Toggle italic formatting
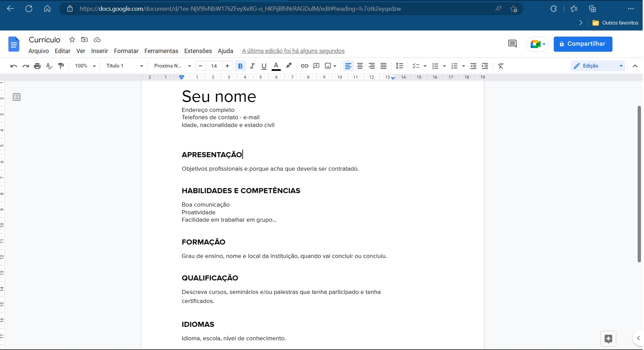644x350 pixels. tap(252, 66)
